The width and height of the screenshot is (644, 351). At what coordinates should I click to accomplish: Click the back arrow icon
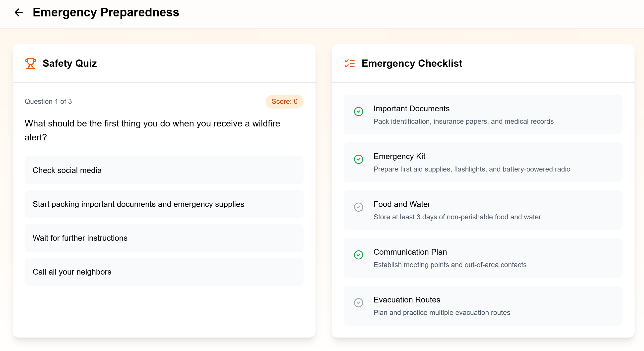19,12
